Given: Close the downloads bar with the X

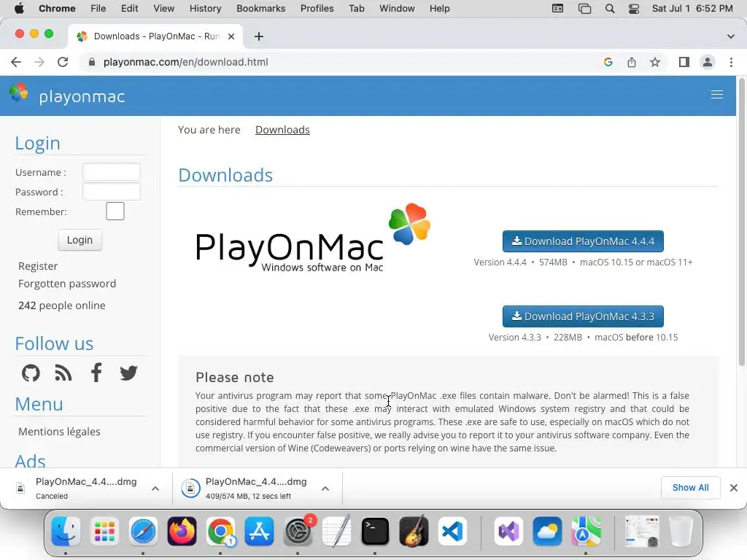Looking at the screenshot, I should (734, 488).
